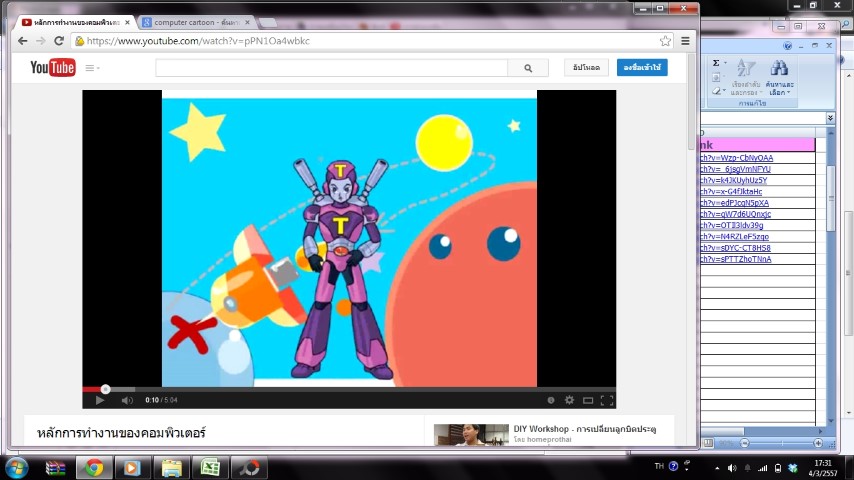Switch to Excel from taskbar

[210, 468]
